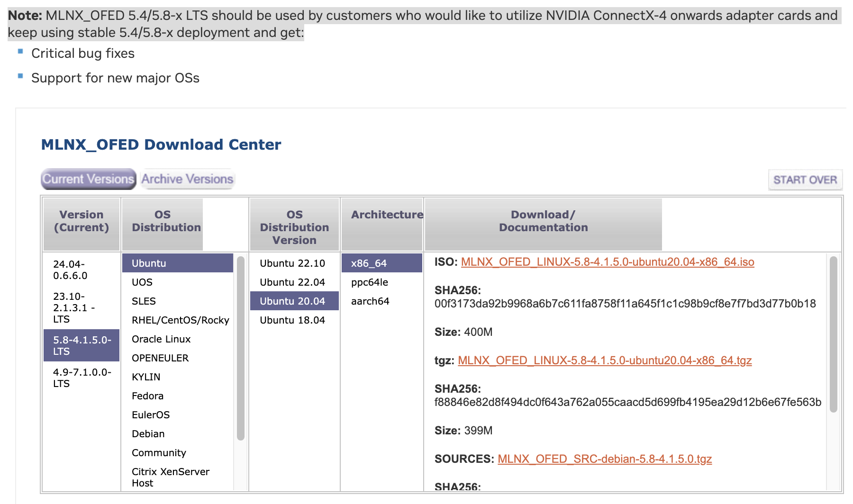Click the Download/Documentation panel scrollbar
Image resolution: width=853 pixels, height=504 pixels.
point(834,334)
